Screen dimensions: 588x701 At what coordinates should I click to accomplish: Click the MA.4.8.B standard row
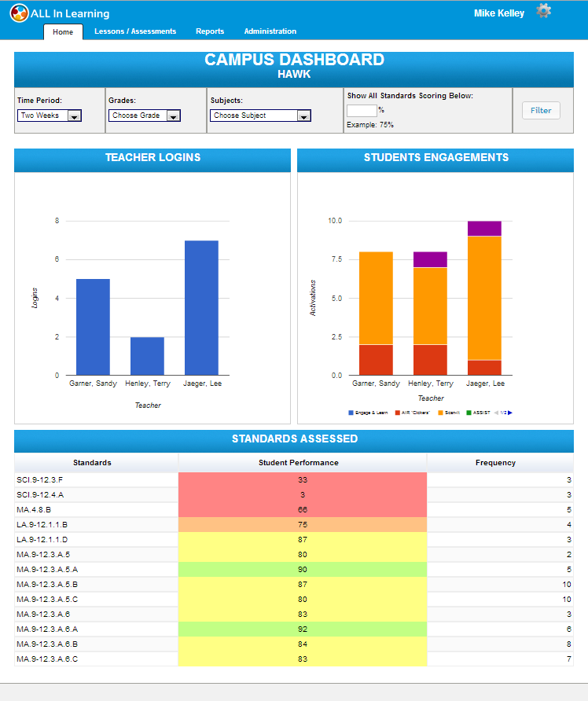294,510
